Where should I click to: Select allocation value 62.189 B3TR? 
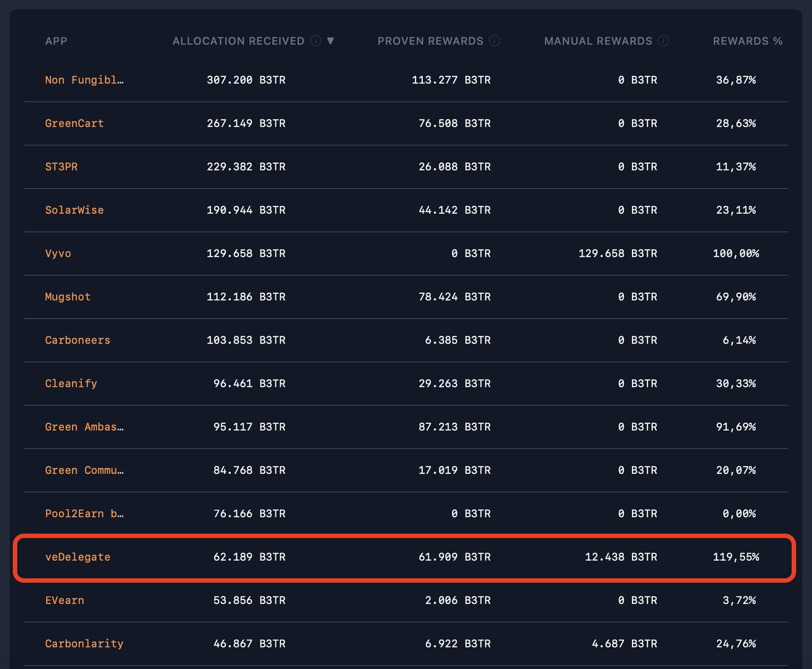250,557
